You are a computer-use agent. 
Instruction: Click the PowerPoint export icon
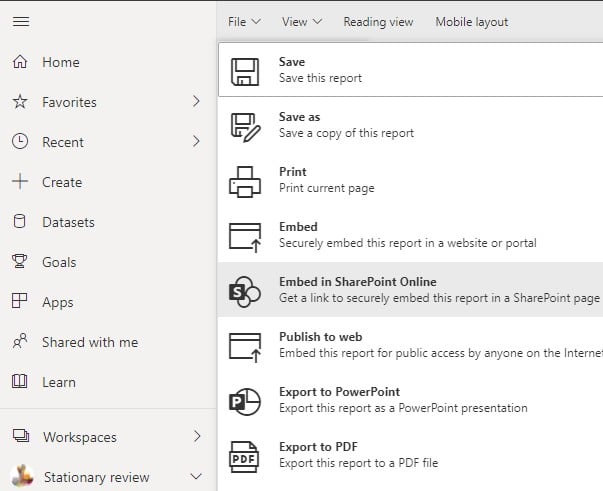[x=245, y=402]
